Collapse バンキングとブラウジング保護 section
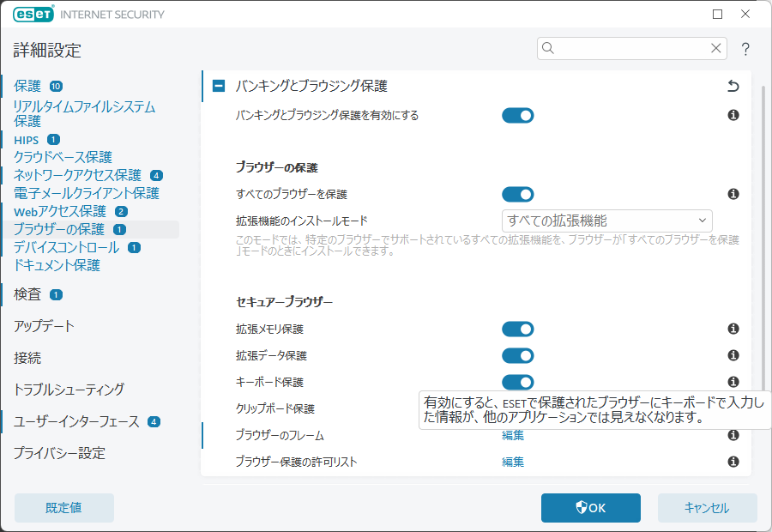The height and width of the screenshot is (532, 772). pyautogui.click(x=219, y=86)
